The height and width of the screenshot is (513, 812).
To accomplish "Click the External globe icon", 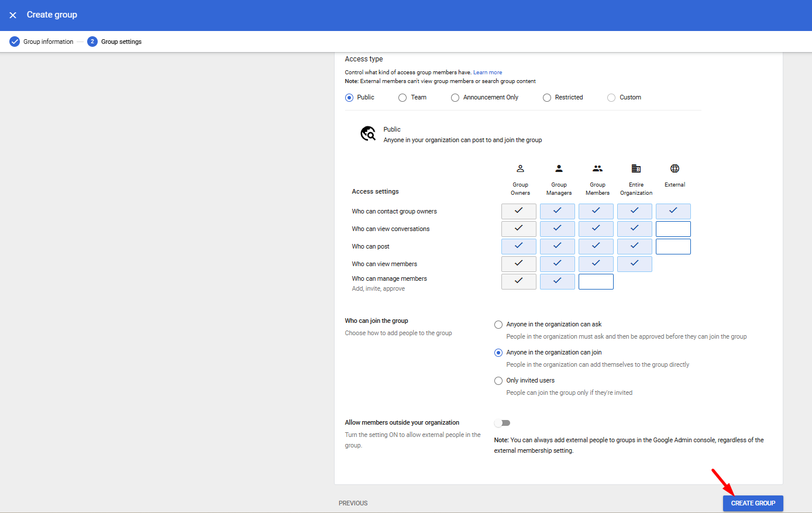I will click(675, 168).
